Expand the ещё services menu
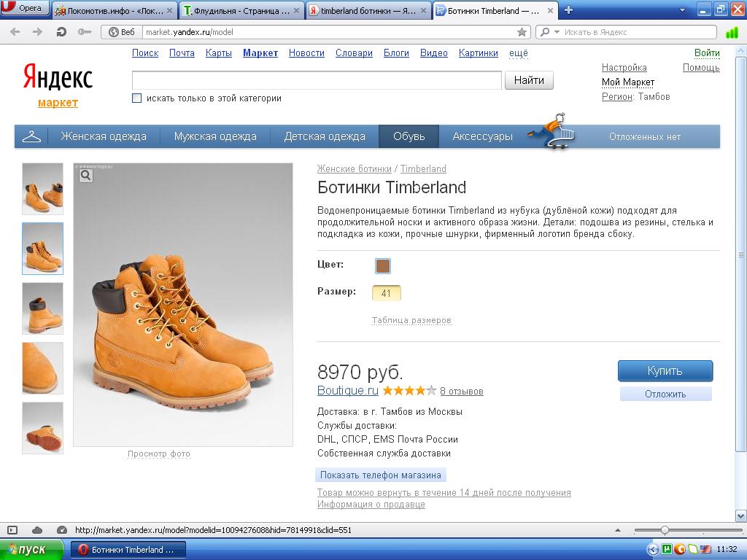The image size is (747, 560). [519, 52]
